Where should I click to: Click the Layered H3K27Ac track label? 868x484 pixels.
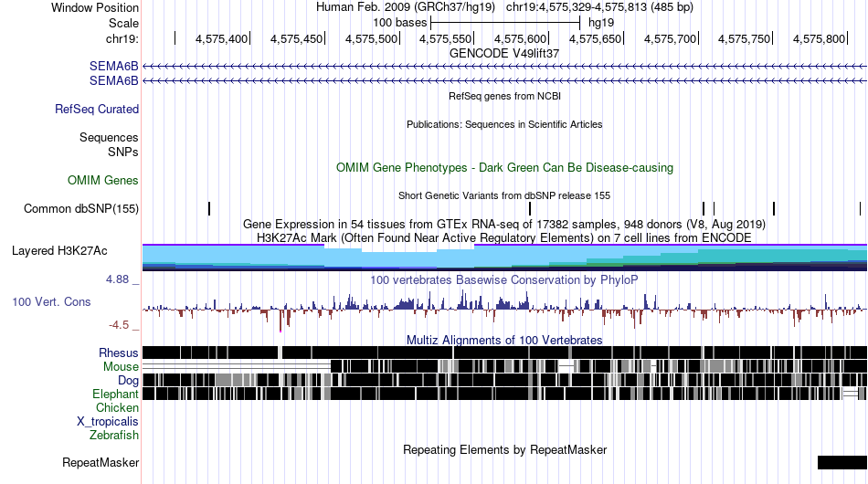pyautogui.click(x=59, y=250)
